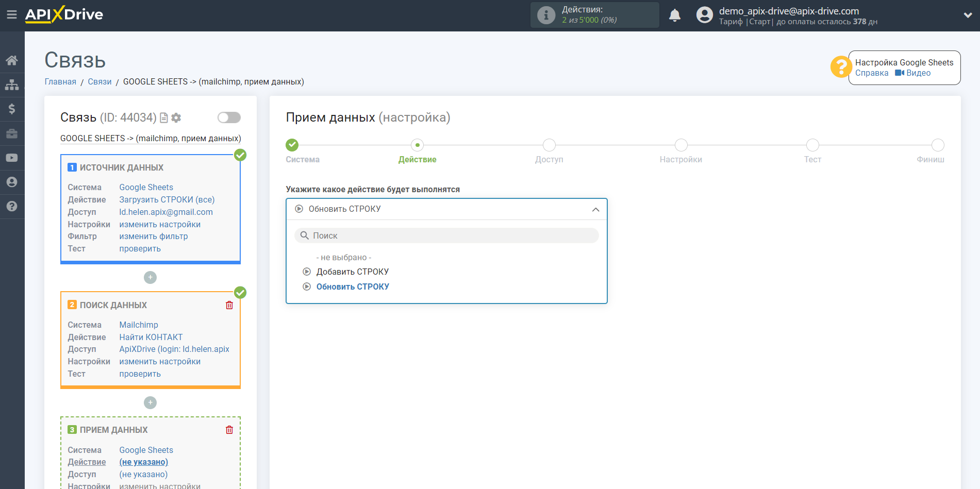This screenshot has width=980, height=489.
Task: Open Загрузить СТРОКИ (все) action link
Action: [x=167, y=199]
